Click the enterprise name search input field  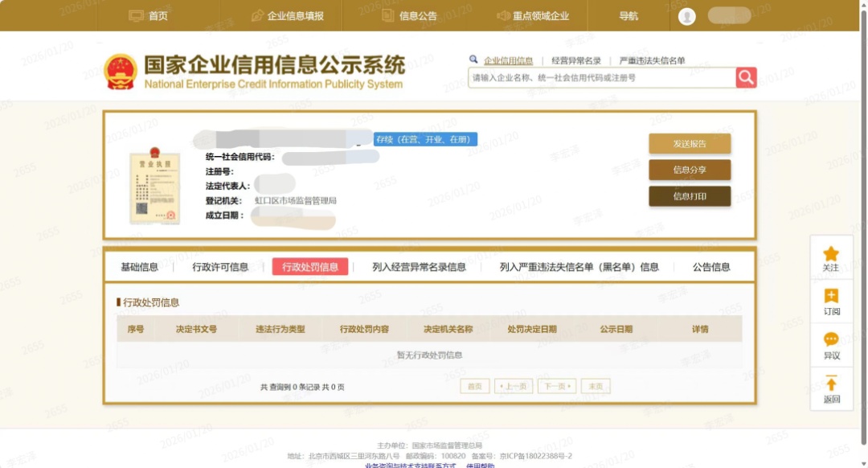click(x=601, y=78)
